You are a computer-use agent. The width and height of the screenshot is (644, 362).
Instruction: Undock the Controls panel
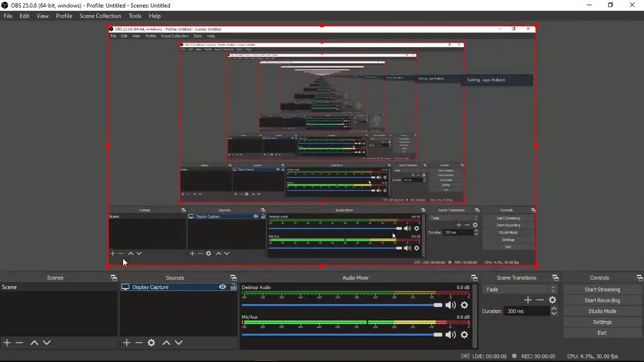(x=639, y=278)
